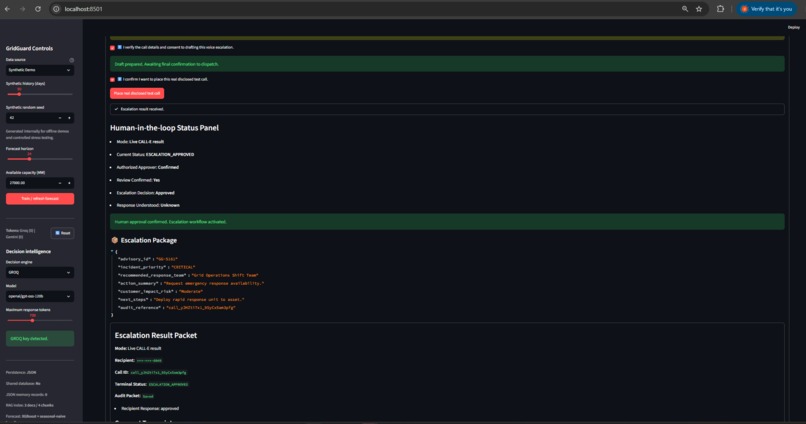
Task: Open the browser extensions puzzle icon
Action: pyautogui.click(x=720, y=9)
